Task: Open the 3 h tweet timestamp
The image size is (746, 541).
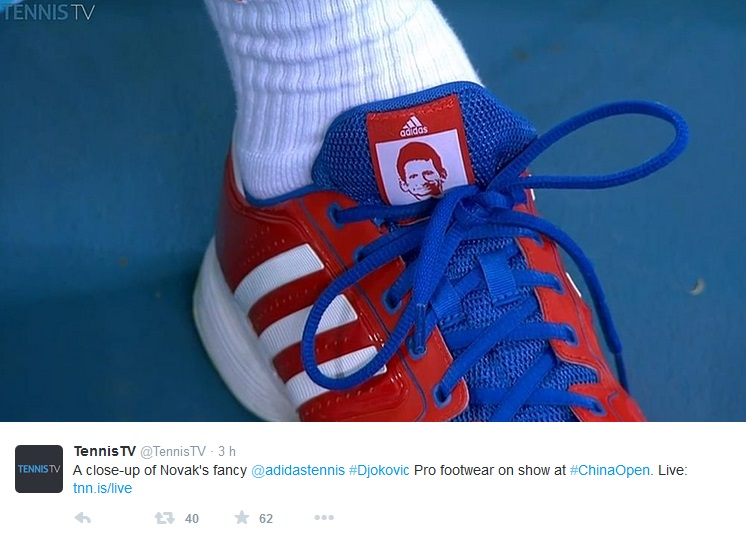Action: (x=227, y=451)
